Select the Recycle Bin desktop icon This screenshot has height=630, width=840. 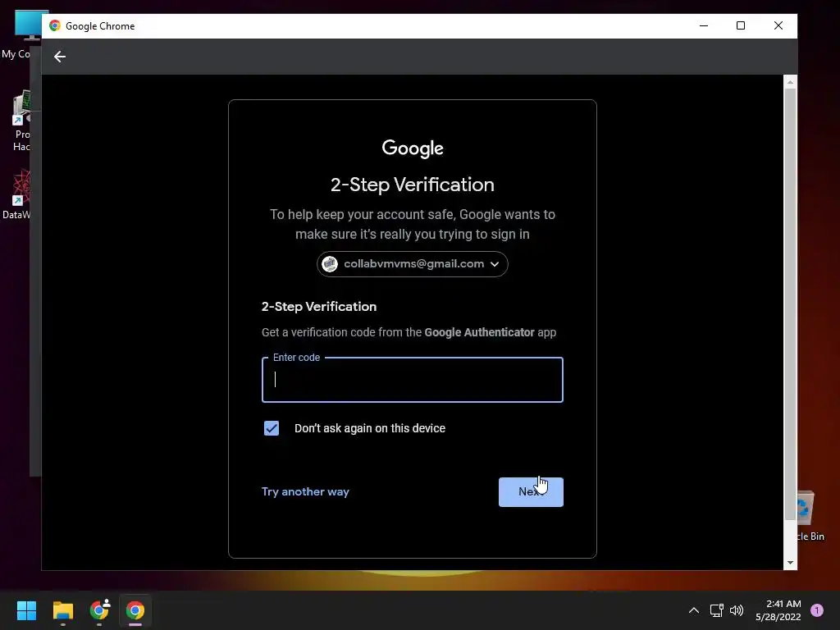[808, 515]
